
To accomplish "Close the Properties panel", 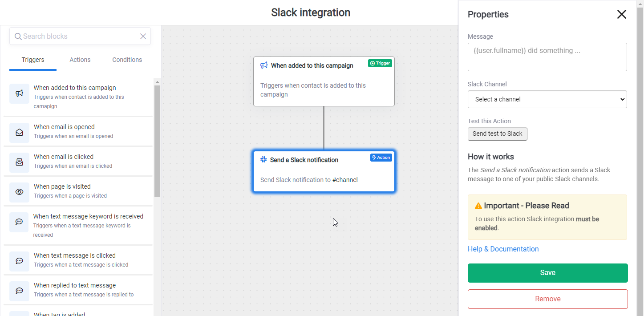I will click(x=621, y=14).
